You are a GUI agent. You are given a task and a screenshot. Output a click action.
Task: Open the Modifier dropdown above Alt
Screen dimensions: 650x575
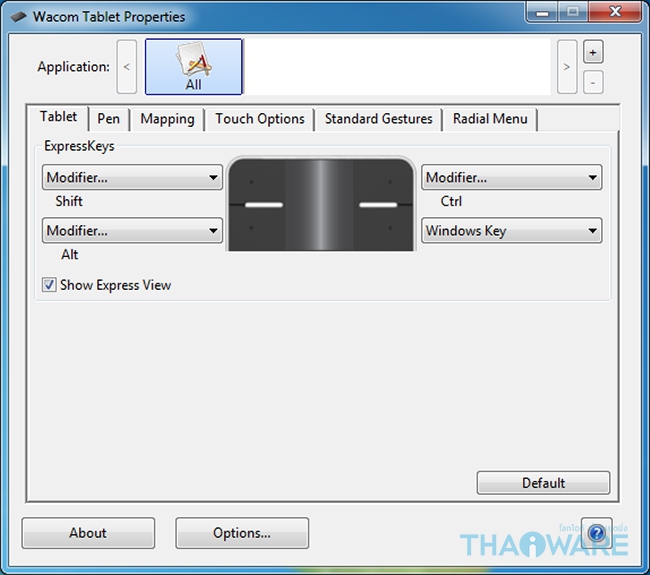132,230
